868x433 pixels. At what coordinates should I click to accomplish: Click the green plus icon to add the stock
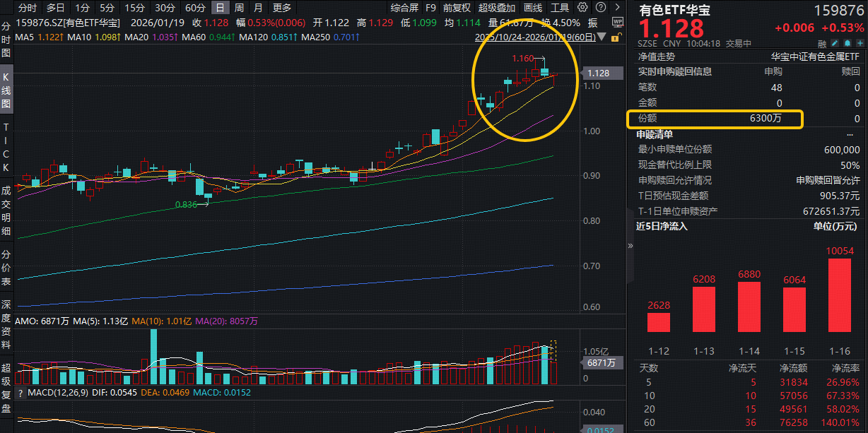861,43
